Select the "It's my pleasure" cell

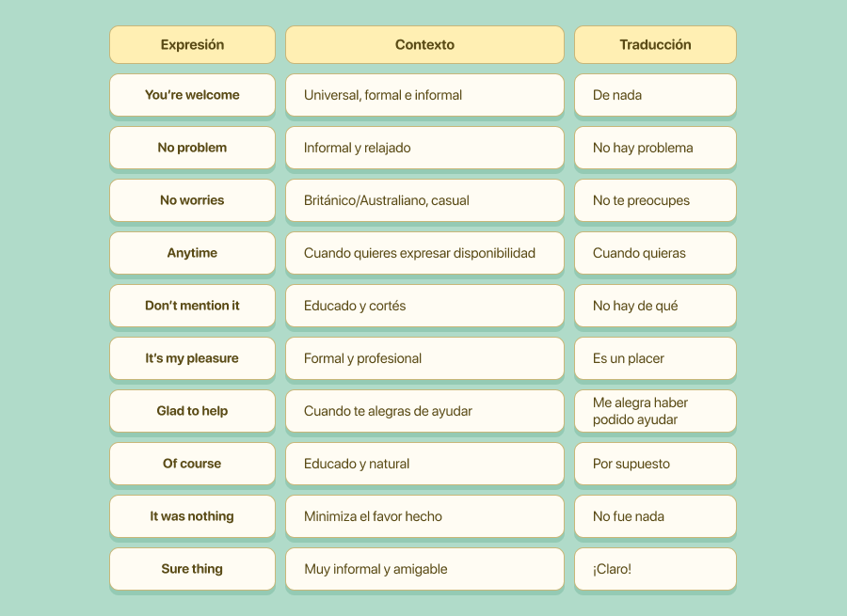click(192, 358)
